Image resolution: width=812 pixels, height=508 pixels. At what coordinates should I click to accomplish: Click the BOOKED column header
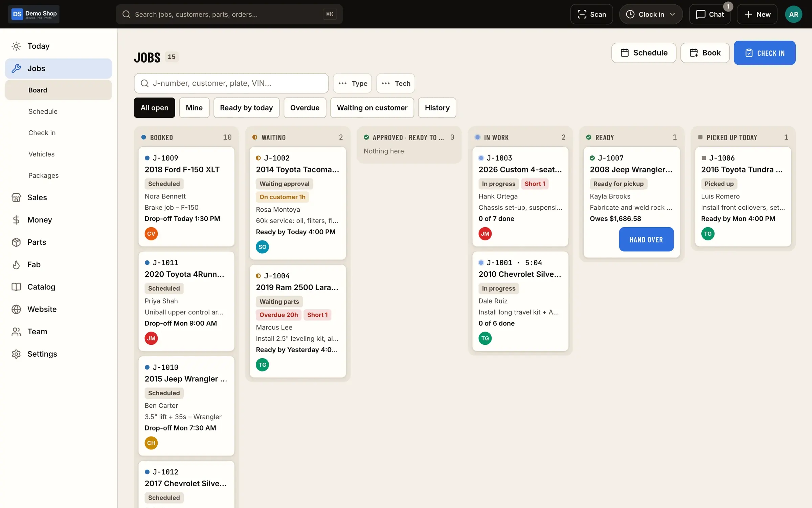pos(186,137)
